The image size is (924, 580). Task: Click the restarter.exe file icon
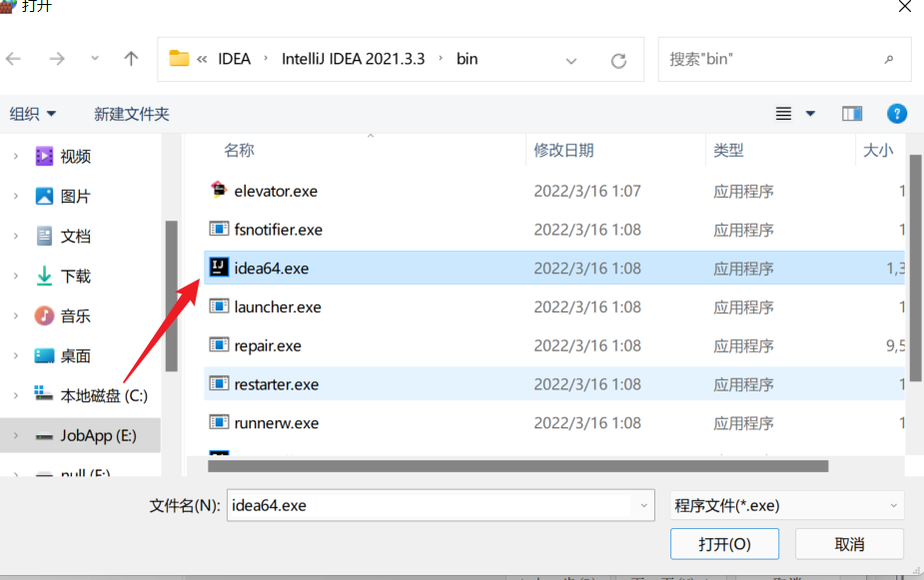pos(219,383)
